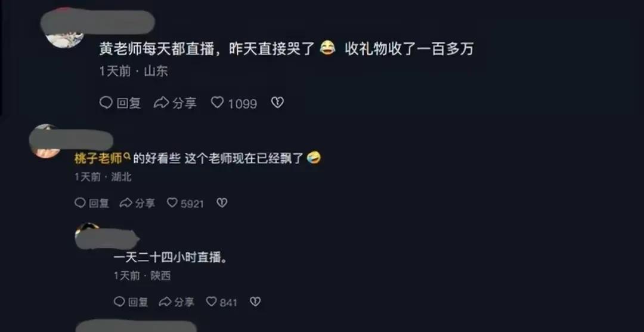Click the 分享 text under the 山东 comment
This screenshot has width=644, height=332.
click(184, 103)
